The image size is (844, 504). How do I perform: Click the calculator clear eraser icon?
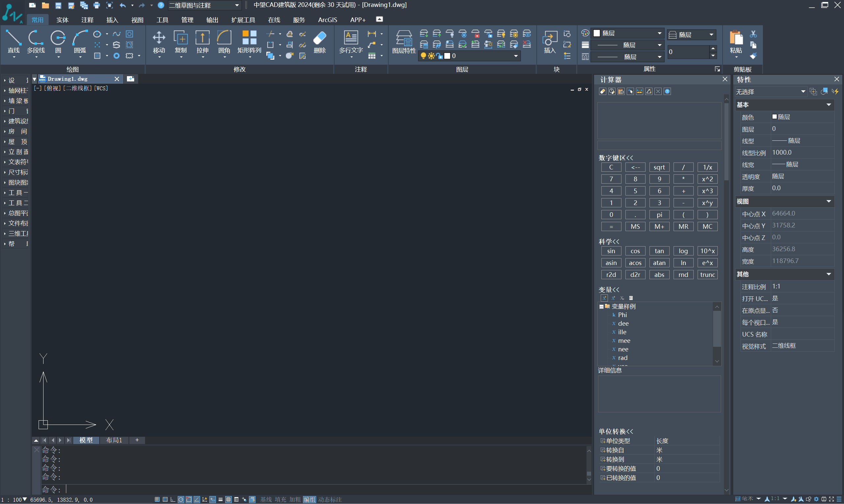[x=603, y=91]
